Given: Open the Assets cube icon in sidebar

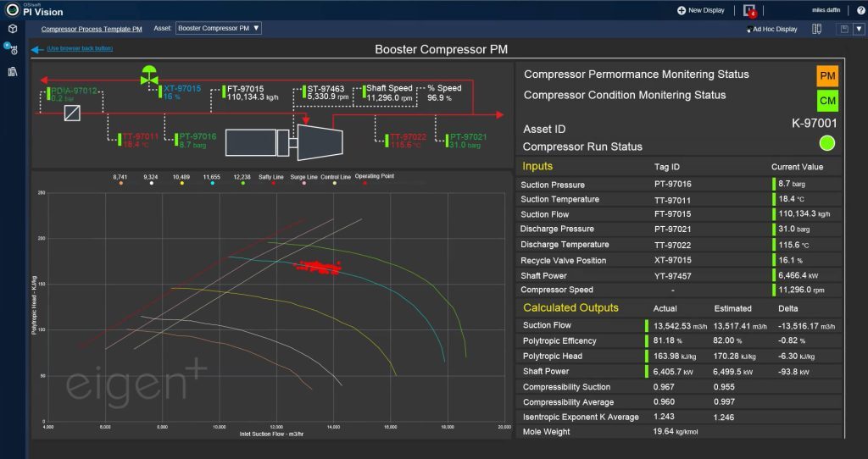Looking at the screenshot, I should coord(13,29).
